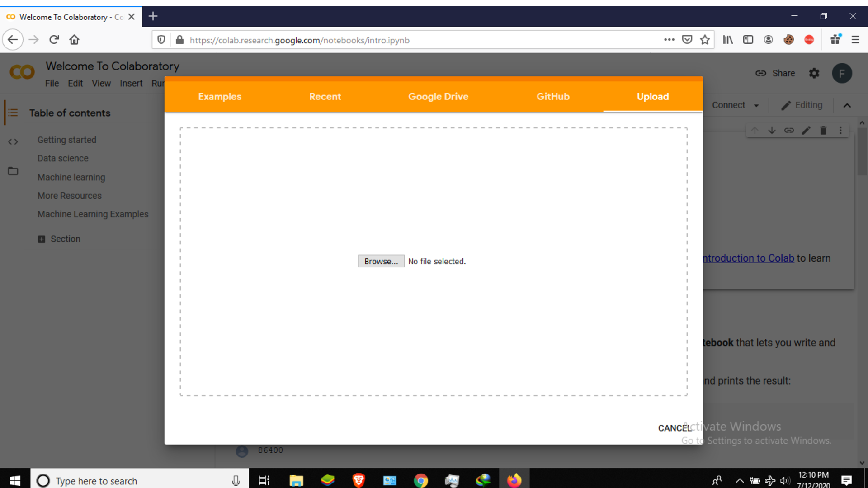The height and width of the screenshot is (488, 868).
Task: Open the Connect dropdown arrow
Action: coord(756,105)
